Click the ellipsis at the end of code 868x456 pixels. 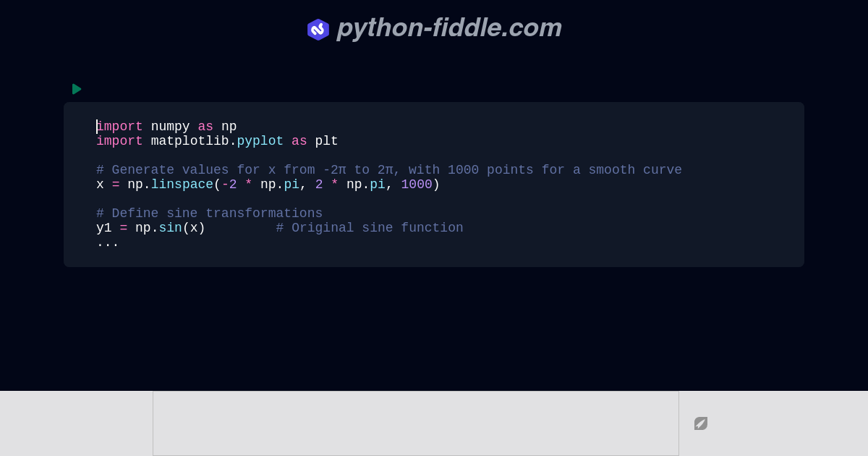tap(107, 242)
